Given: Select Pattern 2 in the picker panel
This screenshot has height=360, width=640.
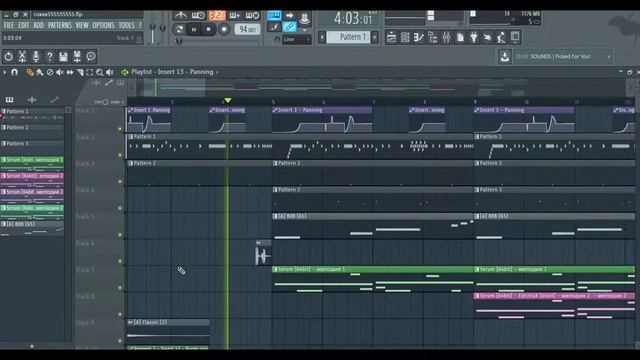Looking at the screenshot, I should point(33,127).
